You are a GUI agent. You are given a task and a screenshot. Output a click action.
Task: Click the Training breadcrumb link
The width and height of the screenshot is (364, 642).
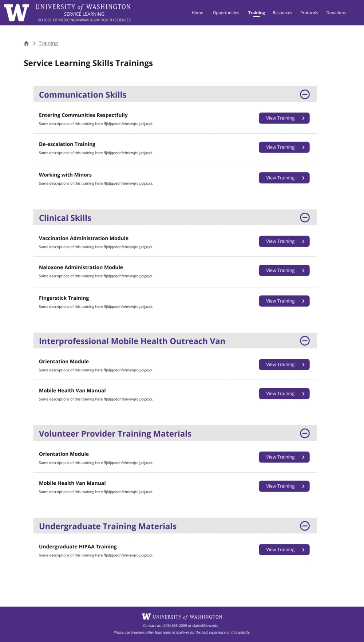(x=48, y=43)
